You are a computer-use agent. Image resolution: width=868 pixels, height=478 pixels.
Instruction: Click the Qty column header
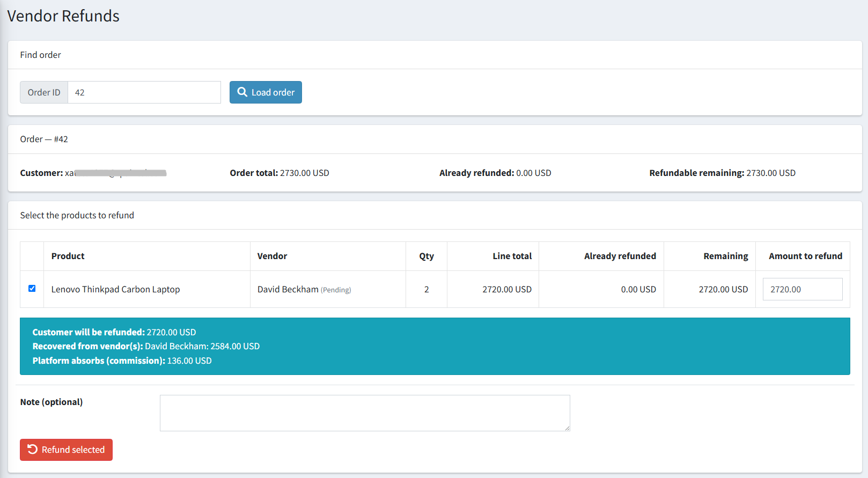(x=426, y=256)
